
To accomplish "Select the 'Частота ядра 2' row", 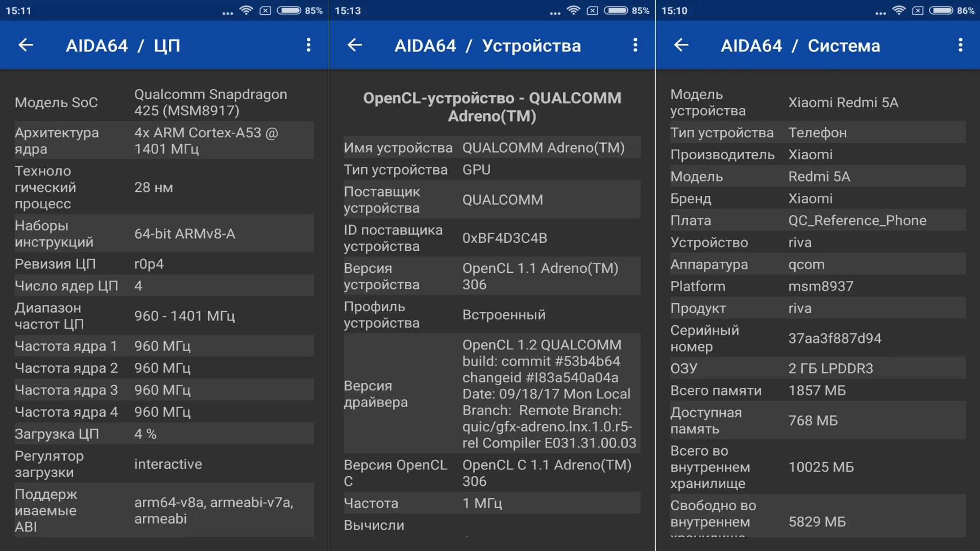I will click(x=164, y=368).
